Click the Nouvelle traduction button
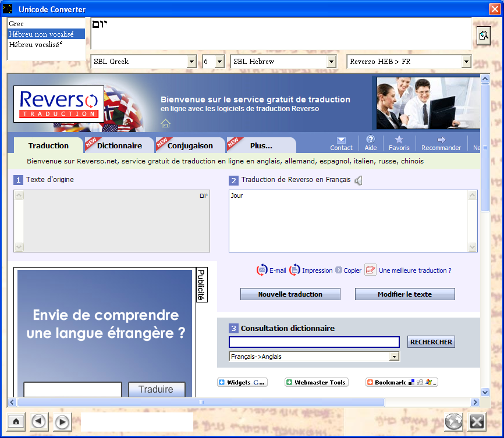504x438 pixels. (x=290, y=294)
